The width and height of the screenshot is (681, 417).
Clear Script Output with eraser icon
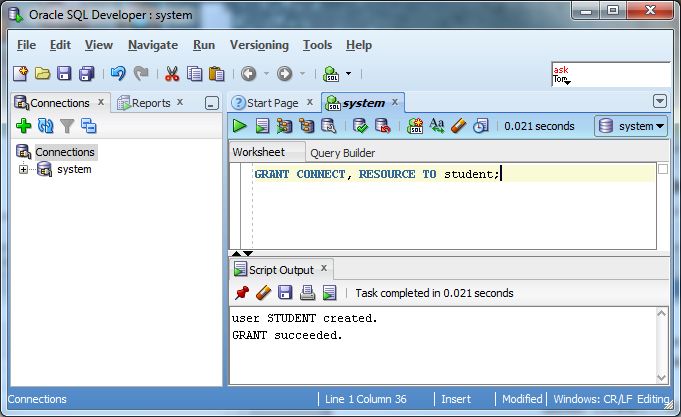[263, 293]
